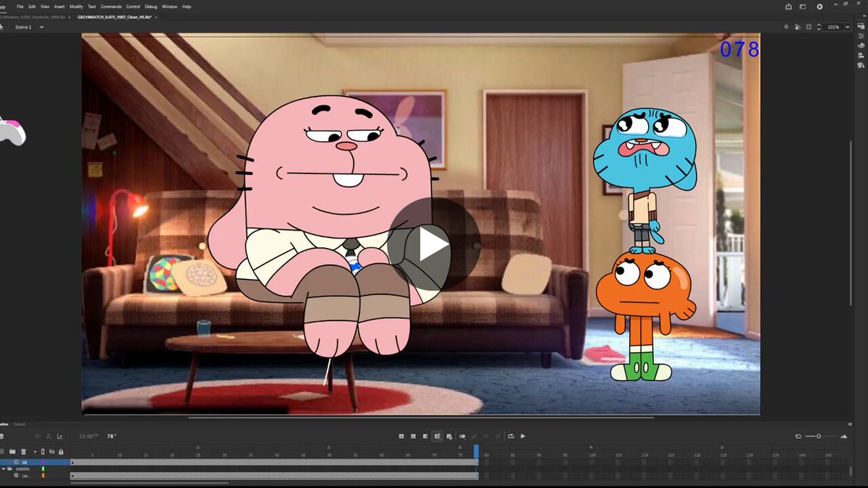Viewport: 868px width, 488px height.
Task: Open the Library panel books icon
Action: [x=861, y=64]
